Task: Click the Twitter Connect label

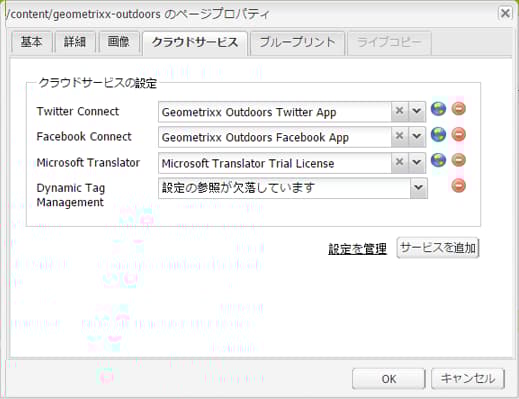Action: click(x=78, y=111)
